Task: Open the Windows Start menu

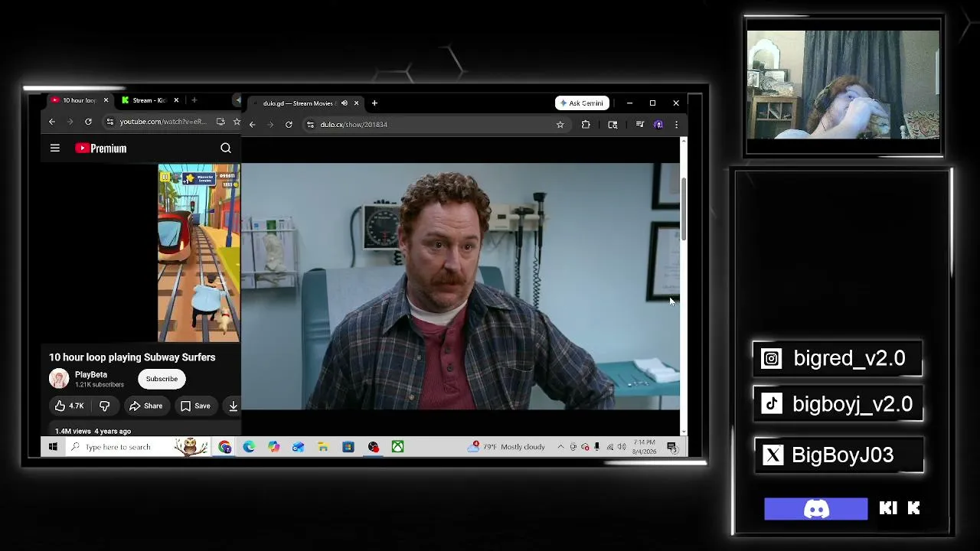Action: pos(53,447)
